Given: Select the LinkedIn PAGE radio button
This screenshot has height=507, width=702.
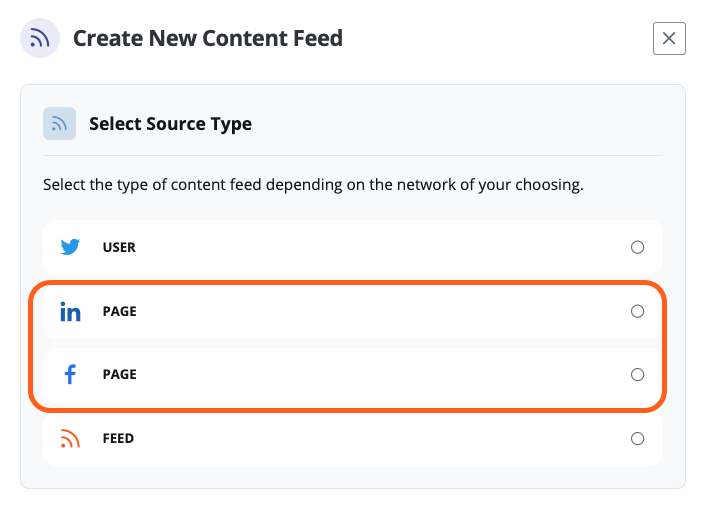Looking at the screenshot, I should [x=638, y=311].
